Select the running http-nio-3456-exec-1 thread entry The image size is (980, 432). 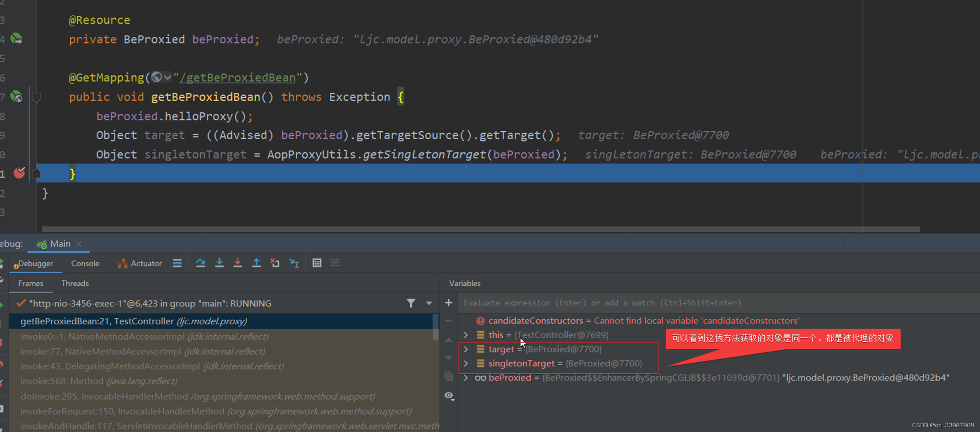150,304
